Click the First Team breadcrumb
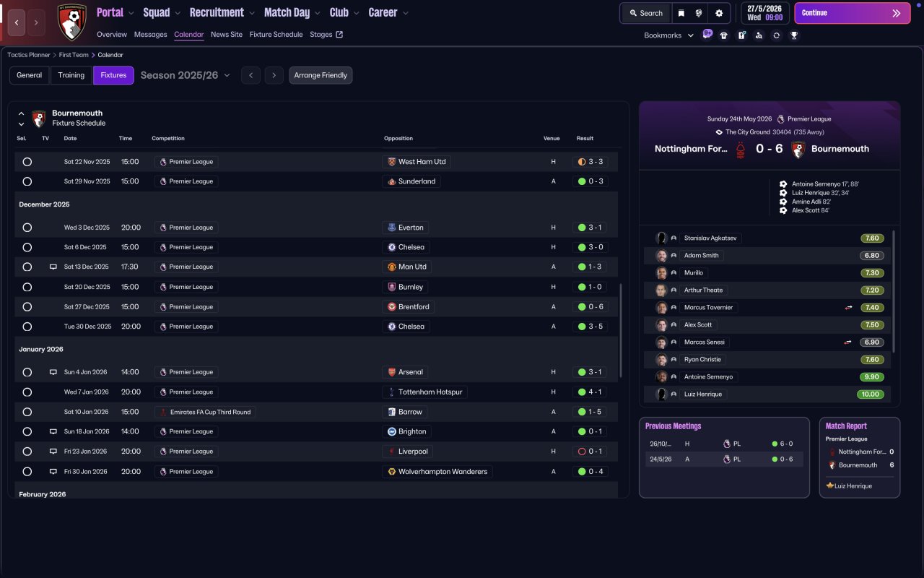924x578 pixels. pos(74,55)
